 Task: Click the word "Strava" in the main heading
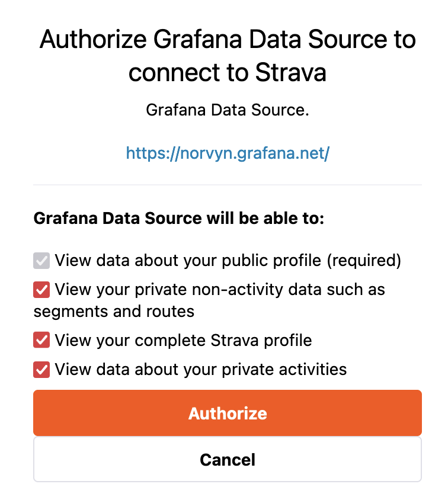coord(290,73)
